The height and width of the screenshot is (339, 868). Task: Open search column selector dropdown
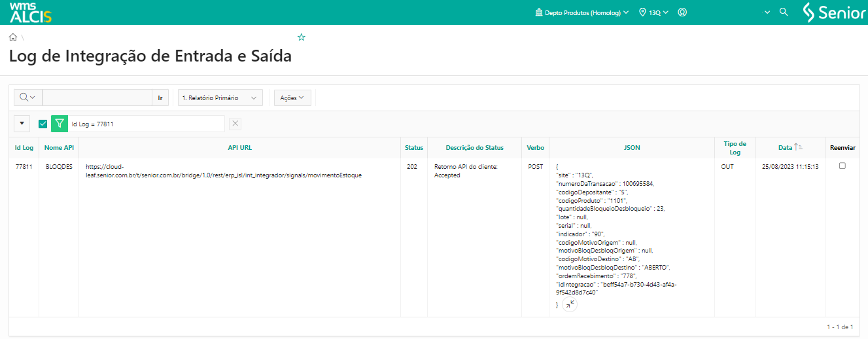pos(28,98)
